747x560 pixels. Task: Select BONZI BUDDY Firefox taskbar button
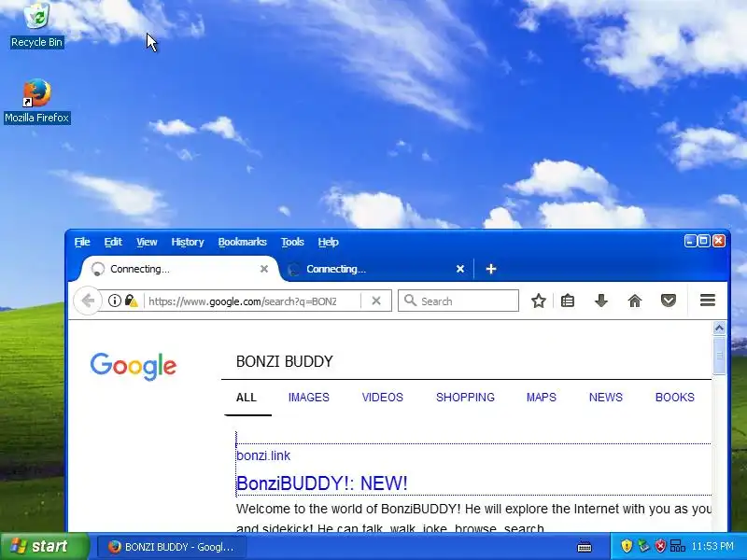(172, 547)
